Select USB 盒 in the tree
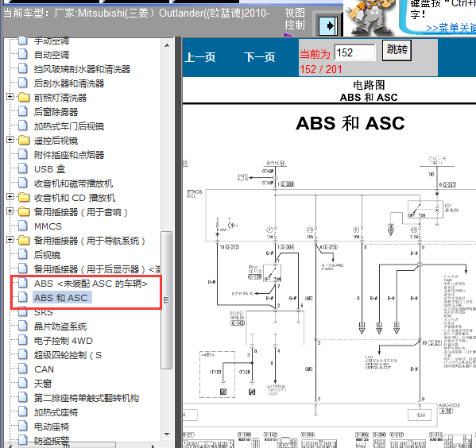The height and width of the screenshot is (448, 476). [x=49, y=169]
